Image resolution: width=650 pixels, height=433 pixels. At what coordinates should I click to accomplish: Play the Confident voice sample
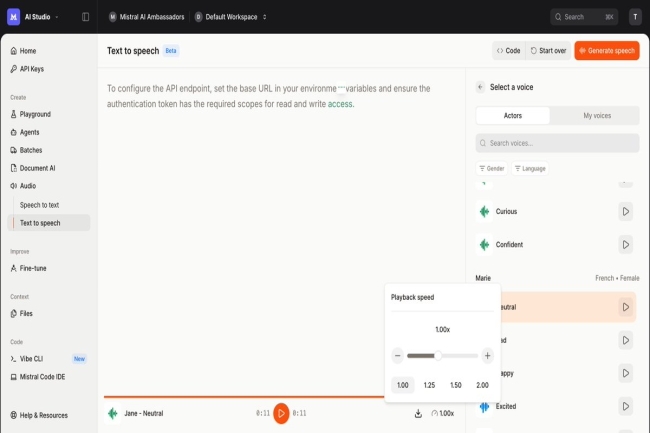pos(625,244)
